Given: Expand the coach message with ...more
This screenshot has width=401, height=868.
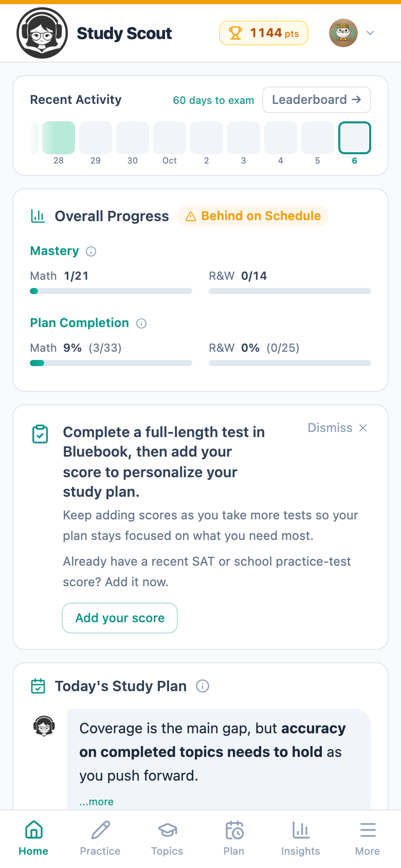Looking at the screenshot, I should click(x=97, y=802).
